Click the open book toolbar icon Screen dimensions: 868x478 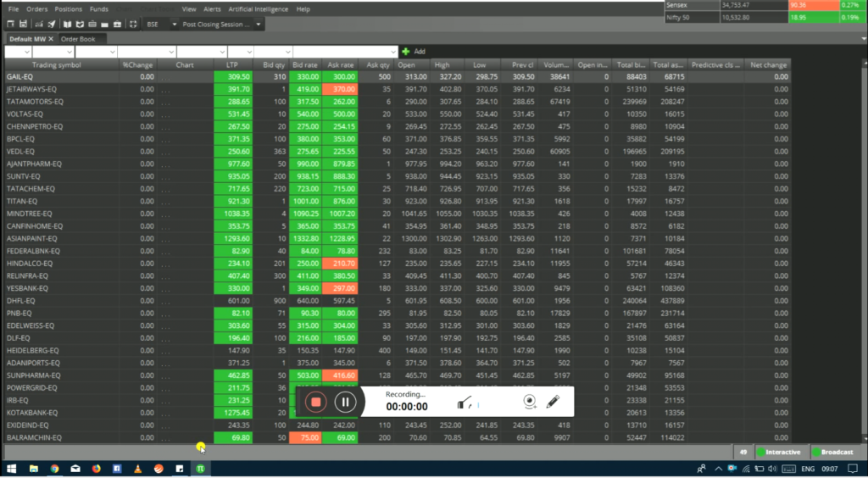pos(67,25)
